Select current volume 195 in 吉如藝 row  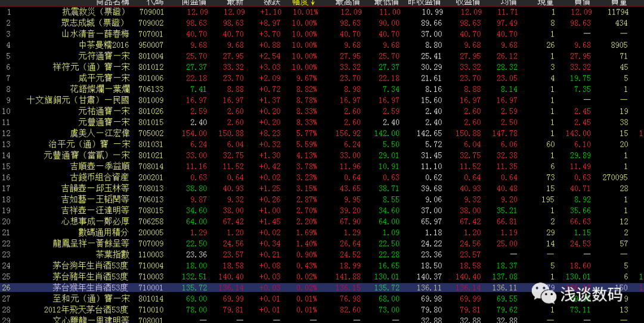(547, 199)
